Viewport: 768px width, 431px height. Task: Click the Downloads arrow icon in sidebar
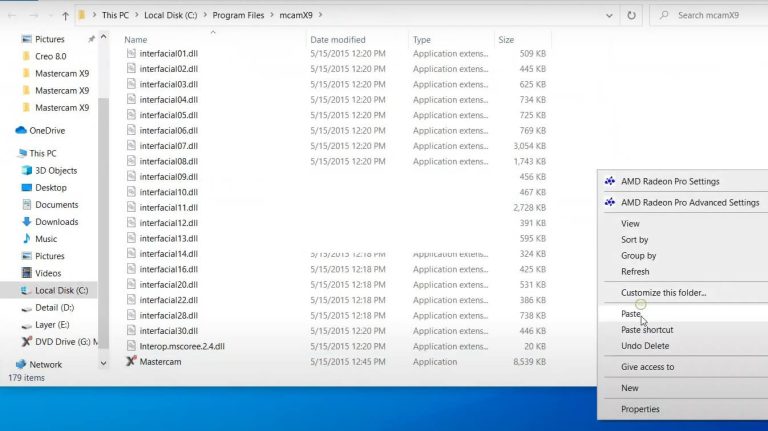tap(26, 222)
